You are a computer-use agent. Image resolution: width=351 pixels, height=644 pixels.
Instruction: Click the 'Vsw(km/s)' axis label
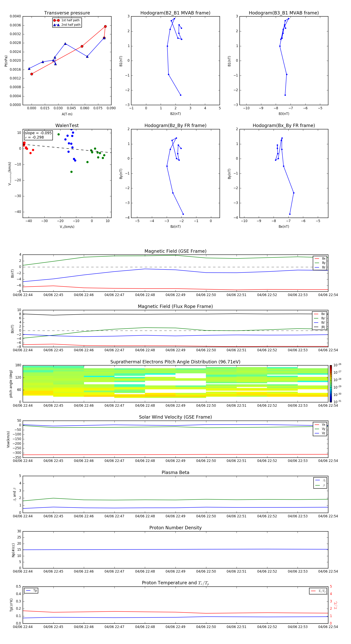pos(8,439)
